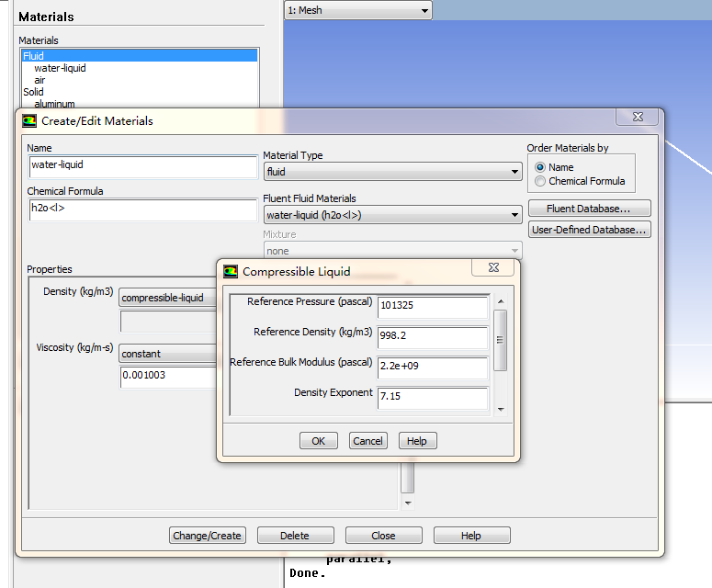Click the Delete material button

coord(295,536)
